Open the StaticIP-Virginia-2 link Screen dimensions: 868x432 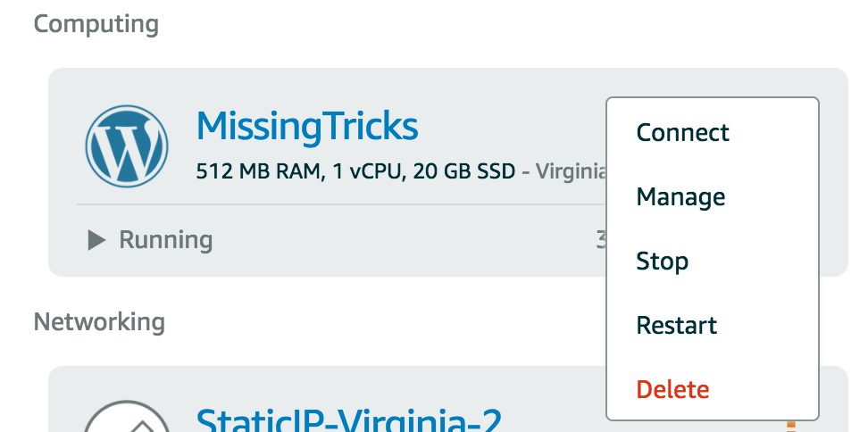coord(349,420)
